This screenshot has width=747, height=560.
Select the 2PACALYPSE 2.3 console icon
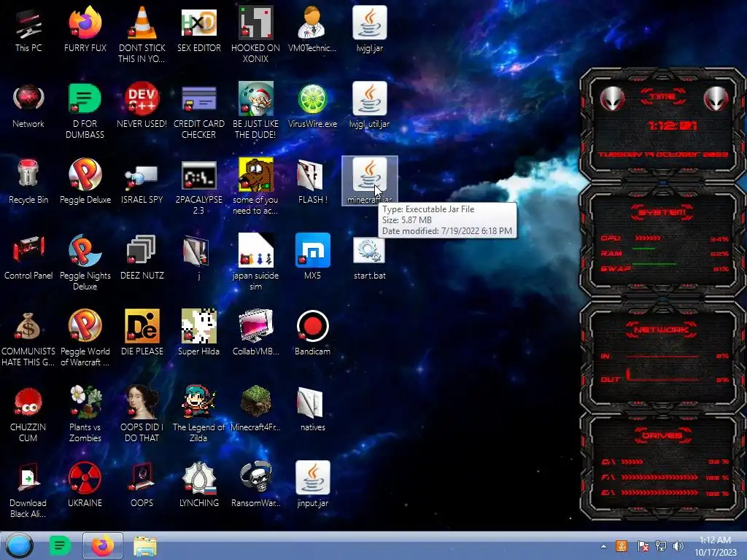point(198,176)
